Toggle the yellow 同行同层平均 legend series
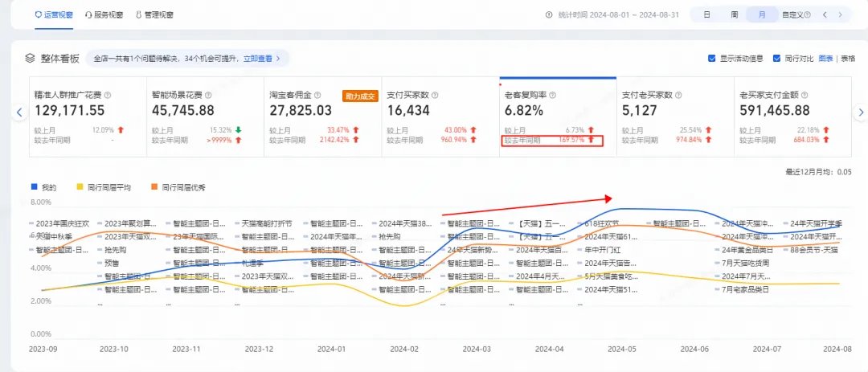 (x=104, y=188)
